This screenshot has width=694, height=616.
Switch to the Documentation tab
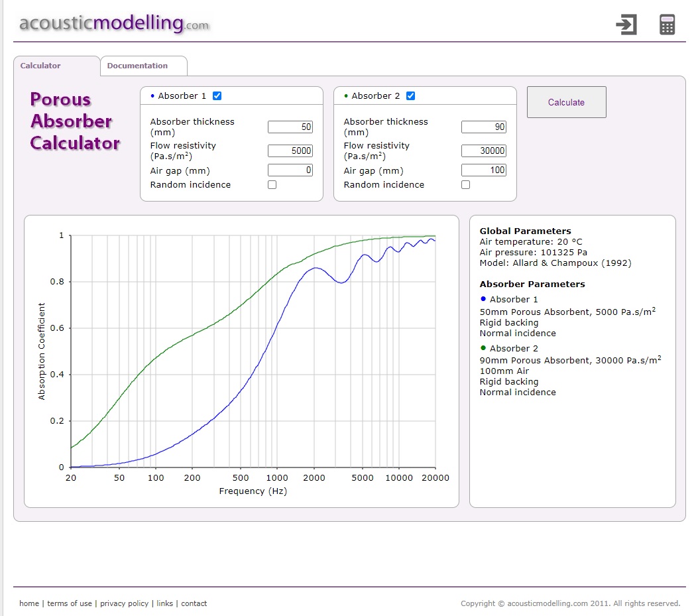click(137, 66)
